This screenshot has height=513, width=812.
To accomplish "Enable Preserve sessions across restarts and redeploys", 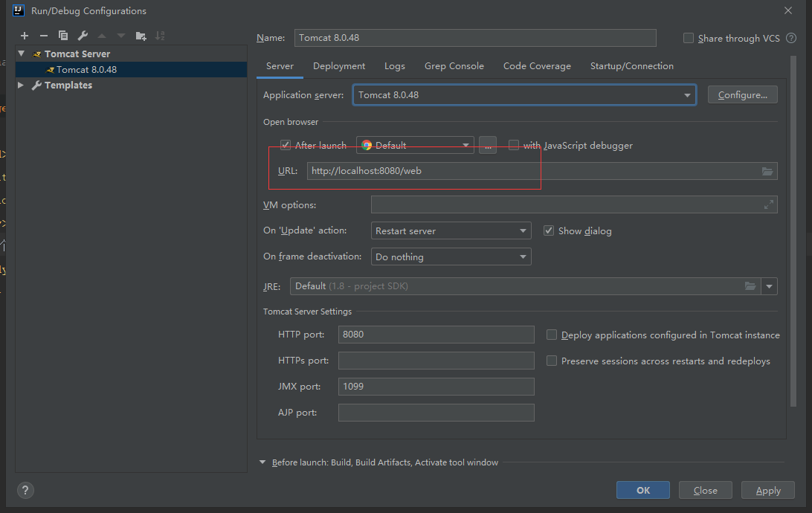I will pos(552,361).
